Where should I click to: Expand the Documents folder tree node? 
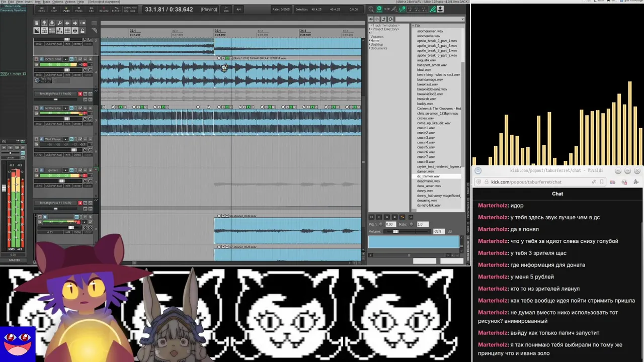tap(369, 48)
